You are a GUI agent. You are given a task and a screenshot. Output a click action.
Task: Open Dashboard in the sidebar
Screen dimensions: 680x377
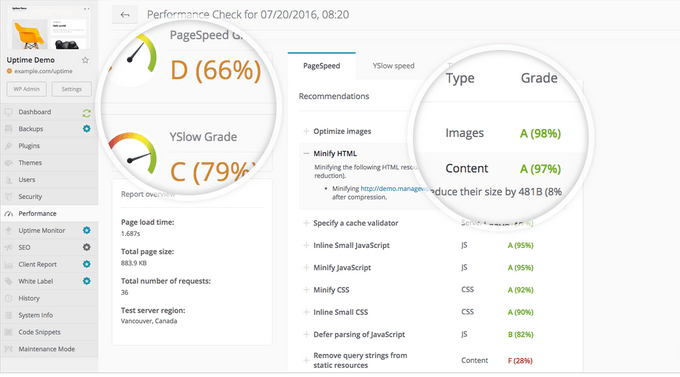(49, 112)
